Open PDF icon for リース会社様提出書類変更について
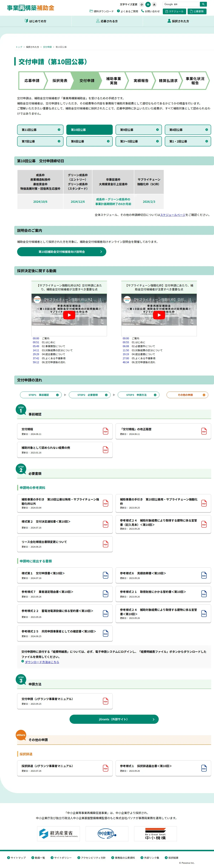 [105, 544]
